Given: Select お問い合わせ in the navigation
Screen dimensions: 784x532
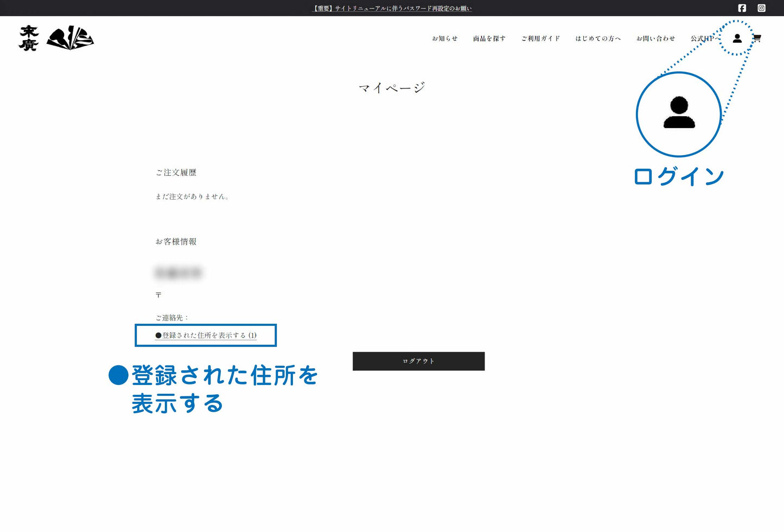Looking at the screenshot, I should [x=655, y=39].
